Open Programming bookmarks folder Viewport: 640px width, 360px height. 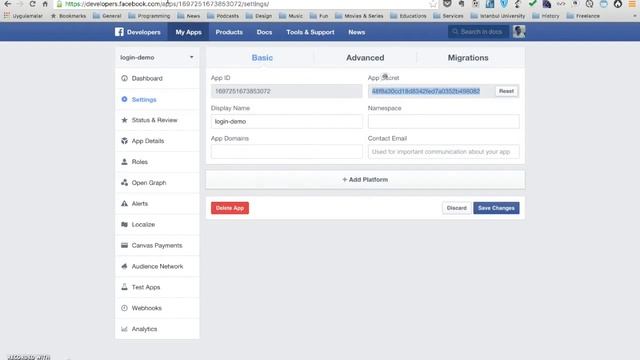coord(149,16)
